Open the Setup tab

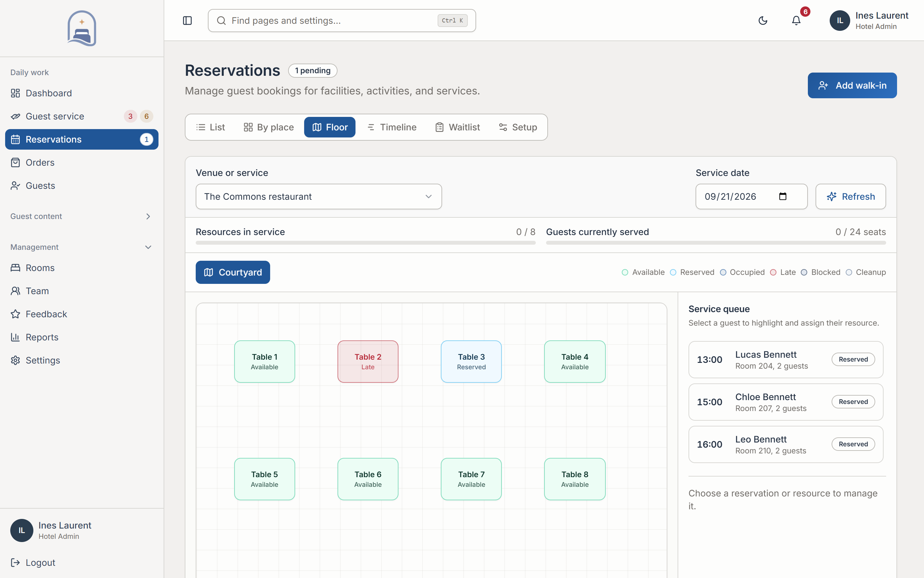point(518,127)
